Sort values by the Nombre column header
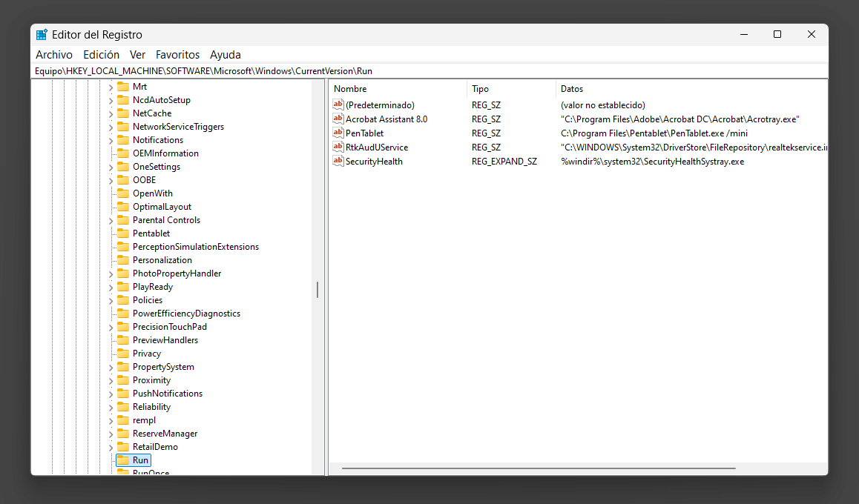Image resolution: width=859 pixels, height=504 pixels. [x=398, y=89]
